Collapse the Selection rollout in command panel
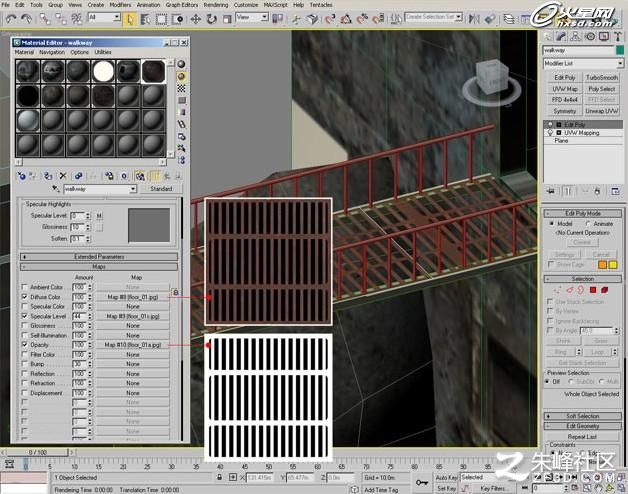628x494 pixels. pos(582,278)
